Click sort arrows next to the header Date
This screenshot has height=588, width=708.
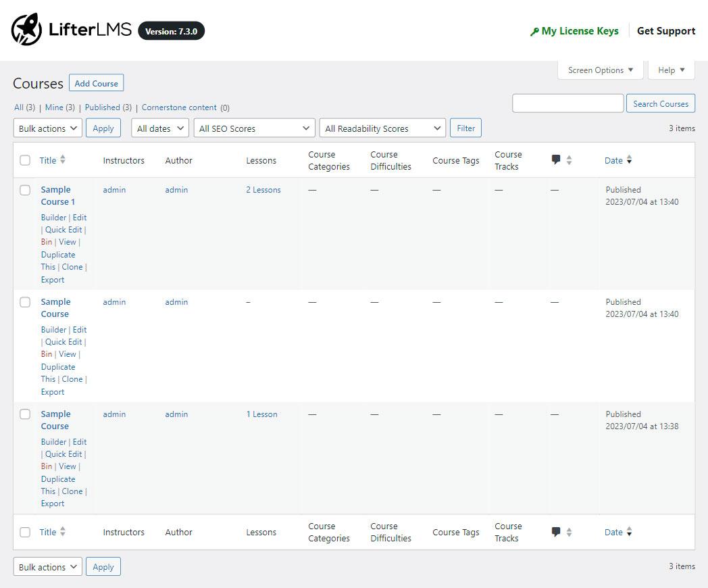(629, 160)
